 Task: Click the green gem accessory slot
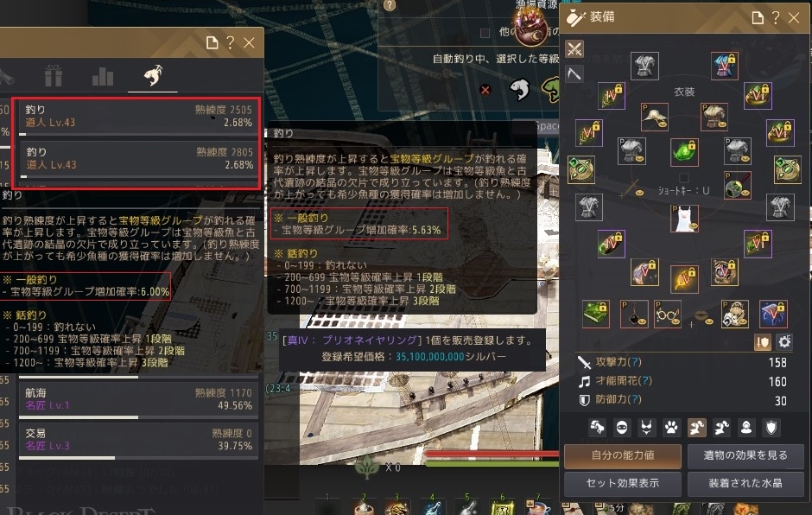[684, 152]
